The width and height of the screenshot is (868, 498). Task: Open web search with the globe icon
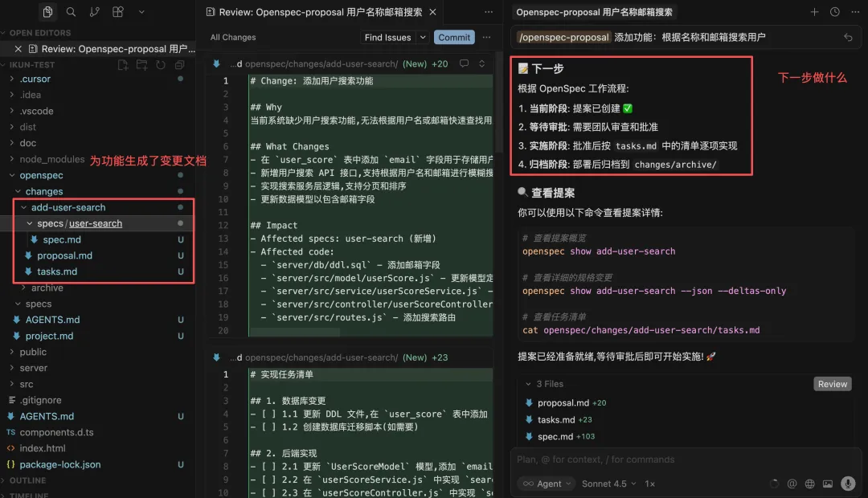click(x=809, y=483)
